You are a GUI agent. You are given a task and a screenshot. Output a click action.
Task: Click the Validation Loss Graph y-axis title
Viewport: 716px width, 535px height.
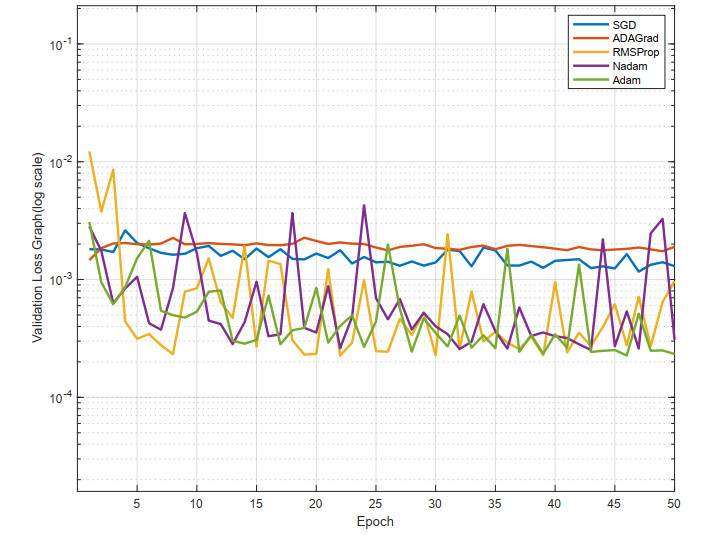(38, 249)
